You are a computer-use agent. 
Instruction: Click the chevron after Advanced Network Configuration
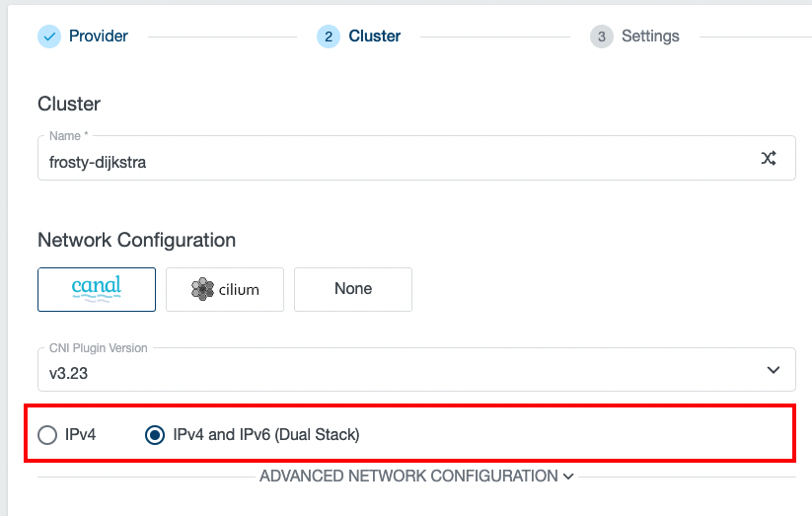568,478
